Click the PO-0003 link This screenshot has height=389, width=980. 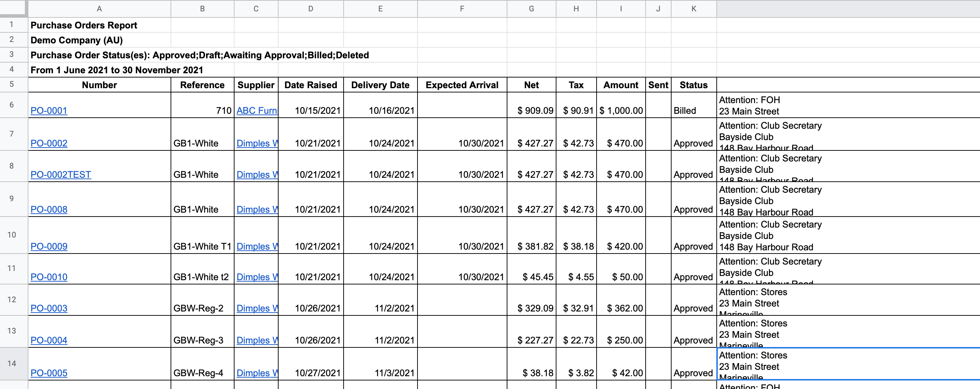pos(49,308)
